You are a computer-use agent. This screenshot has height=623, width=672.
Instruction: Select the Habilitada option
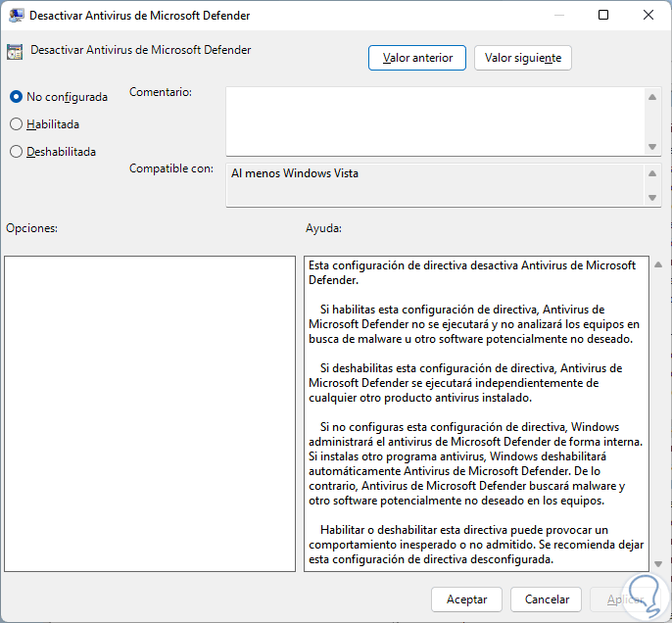pyautogui.click(x=45, y=124)
